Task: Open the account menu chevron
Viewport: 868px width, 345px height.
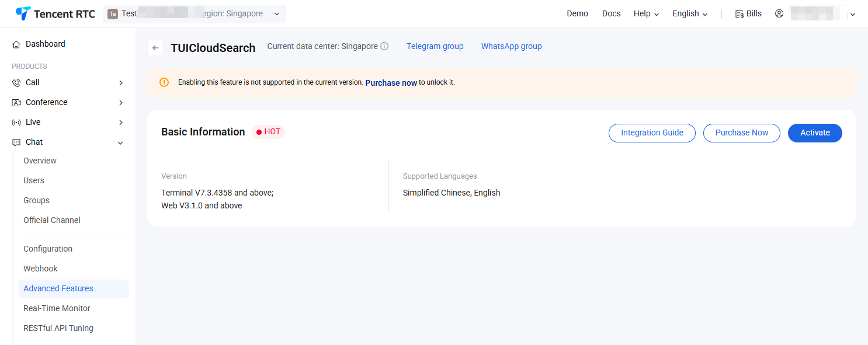Action: [853, 14]
